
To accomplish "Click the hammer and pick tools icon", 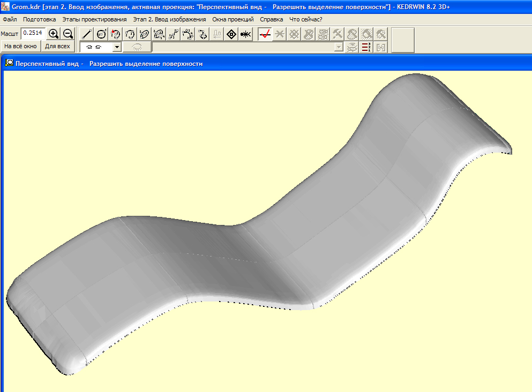I will click(338, 34).
